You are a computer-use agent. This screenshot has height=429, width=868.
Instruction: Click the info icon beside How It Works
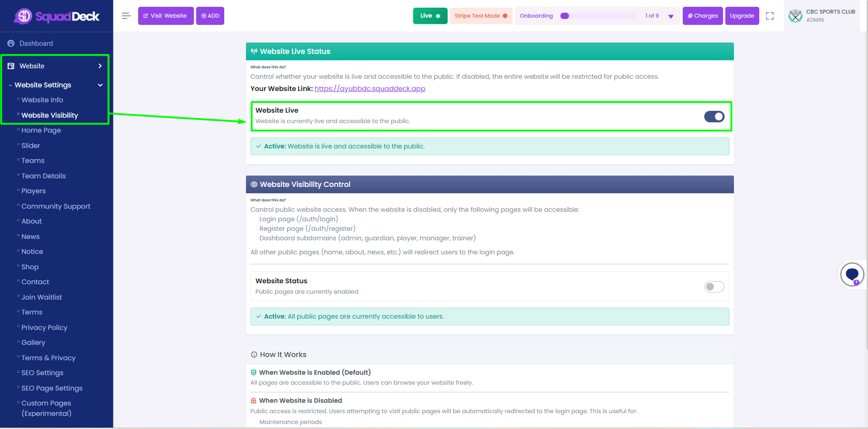(x=254, y=355)
